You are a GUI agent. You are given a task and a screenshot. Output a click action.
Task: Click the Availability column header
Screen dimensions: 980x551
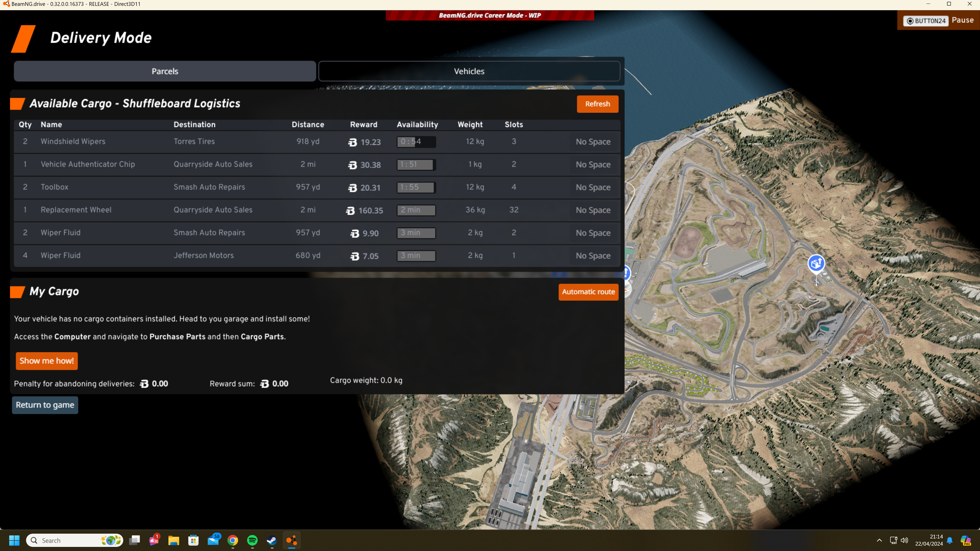click(417, 125)
